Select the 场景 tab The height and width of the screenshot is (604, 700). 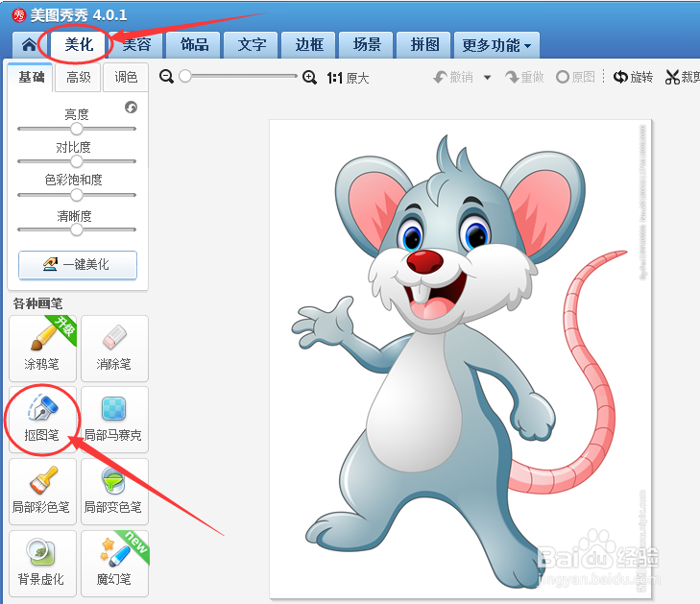point(366,44)
